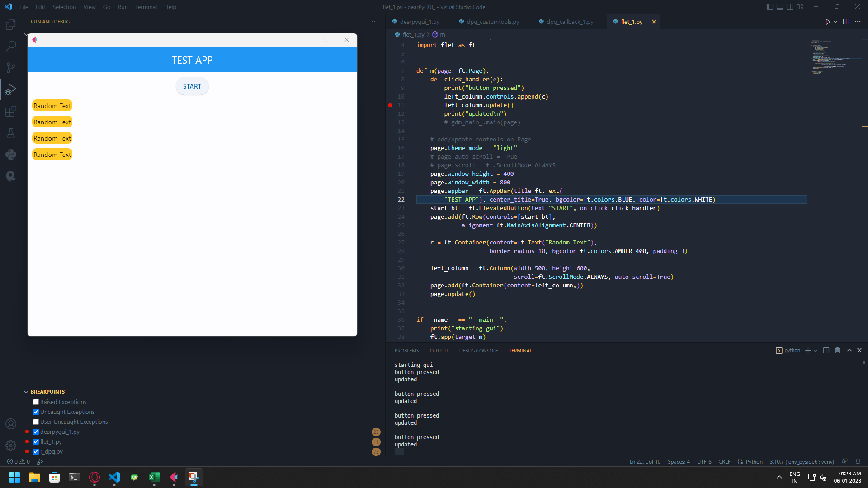This screenshot has height=488, width=868.
Task: Toggle the breakpoint dot on line 11
Action: point(390,105)
